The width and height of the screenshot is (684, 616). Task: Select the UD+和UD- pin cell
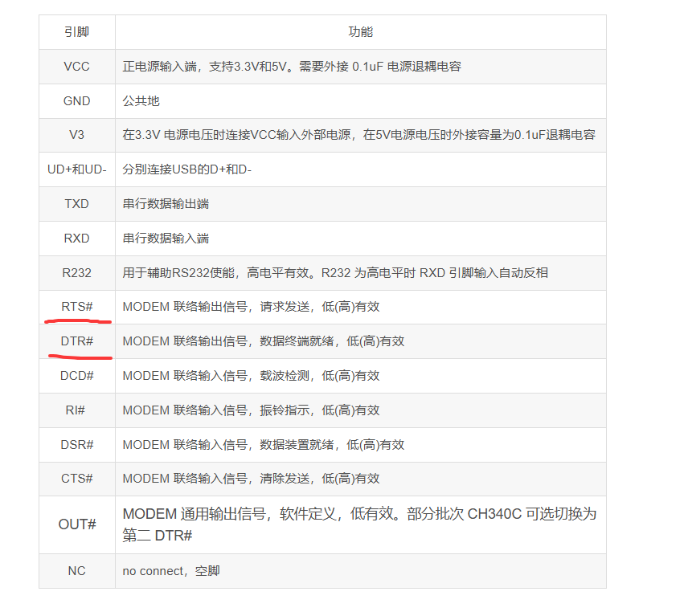[x=77, y=169]
